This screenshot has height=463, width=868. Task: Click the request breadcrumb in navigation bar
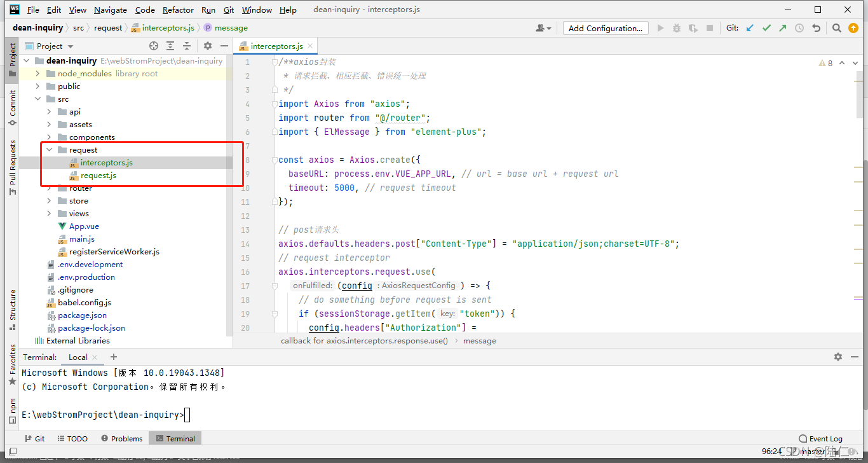pos(108,28)
